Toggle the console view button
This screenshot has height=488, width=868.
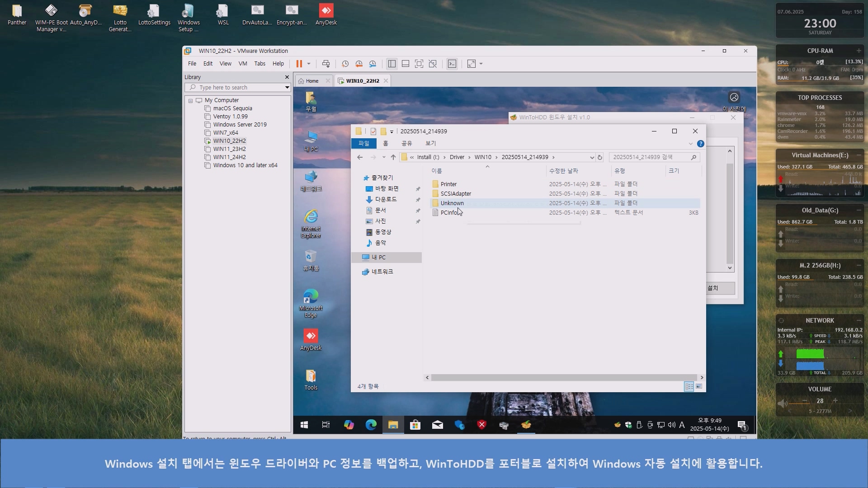[452, 64]
